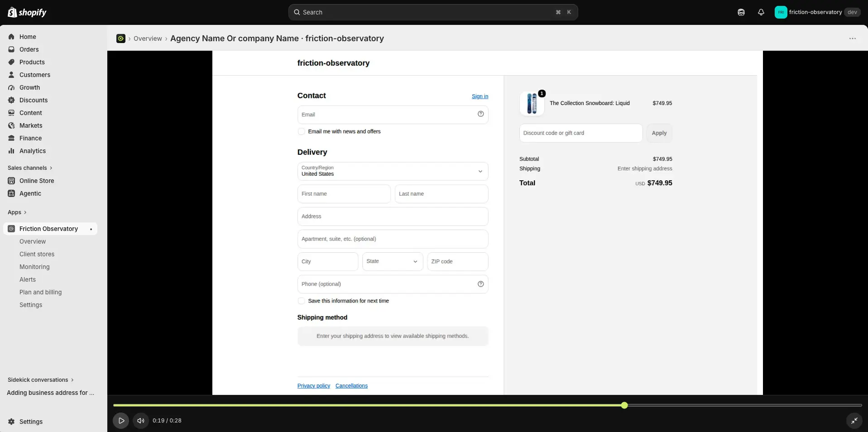Open the Country/Region dropdown
Screen dimensions: 868x432
pyautogui.click(x=393, y=171)
